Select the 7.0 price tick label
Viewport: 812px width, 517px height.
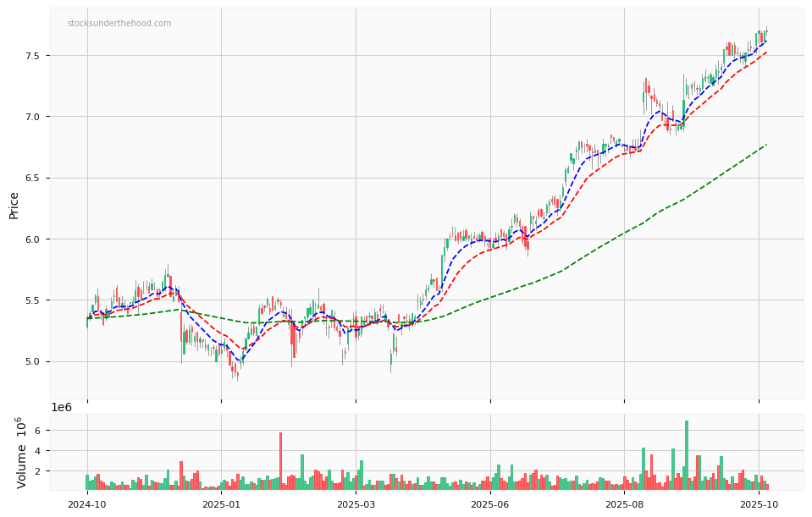[31, 117]
